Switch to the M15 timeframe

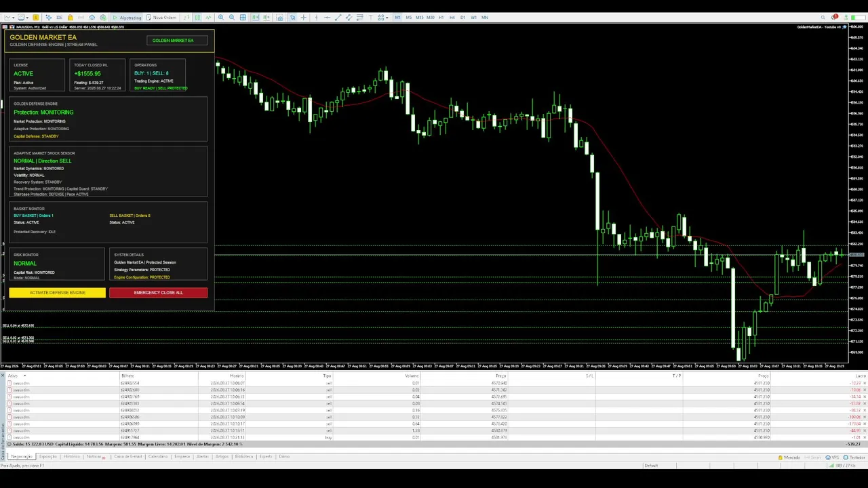coord(420,18)
